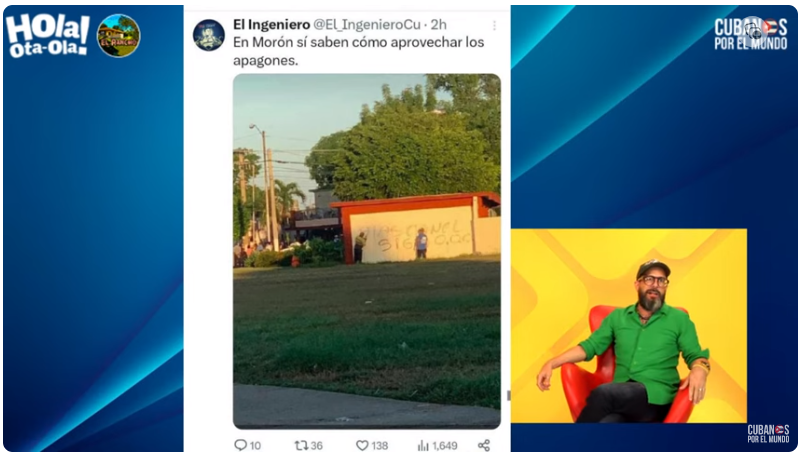Screen dimensions: 803x457
Task: Click the retweet count 36
Action: (316, 446)
